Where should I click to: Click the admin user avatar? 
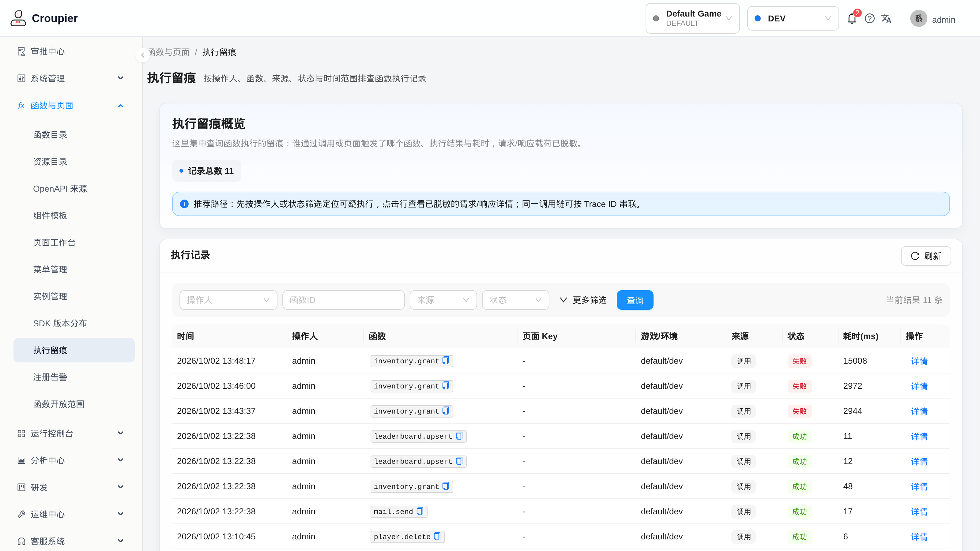point(918,19)
